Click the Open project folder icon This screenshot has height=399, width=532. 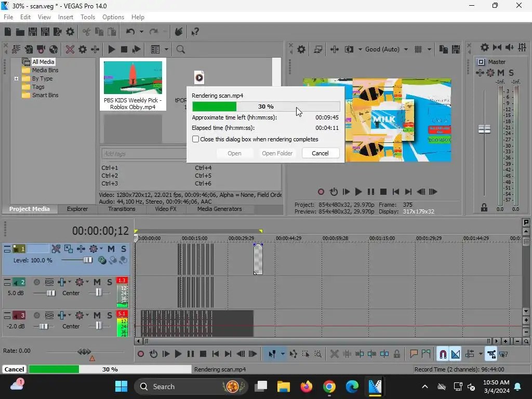click(x=20, y=32)
